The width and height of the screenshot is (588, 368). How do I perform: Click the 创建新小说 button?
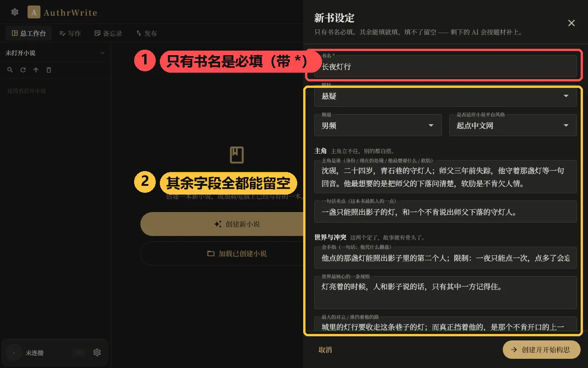click(x=222, y=224)
